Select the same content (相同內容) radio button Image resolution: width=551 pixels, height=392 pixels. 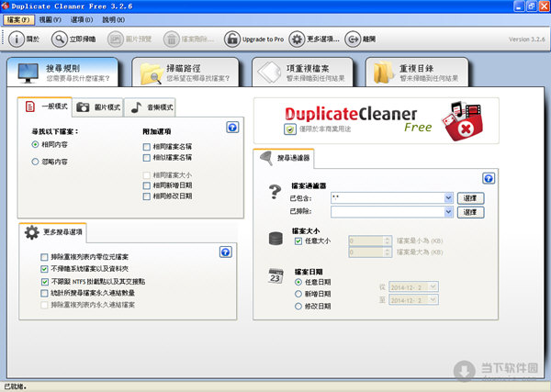point(35,144)
